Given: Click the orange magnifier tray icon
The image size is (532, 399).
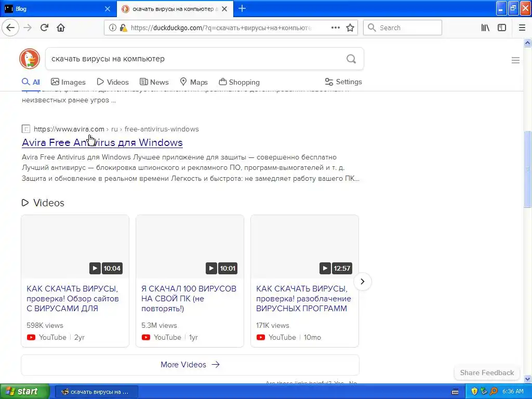Looking at the screenshot, I should coord(494,391).
